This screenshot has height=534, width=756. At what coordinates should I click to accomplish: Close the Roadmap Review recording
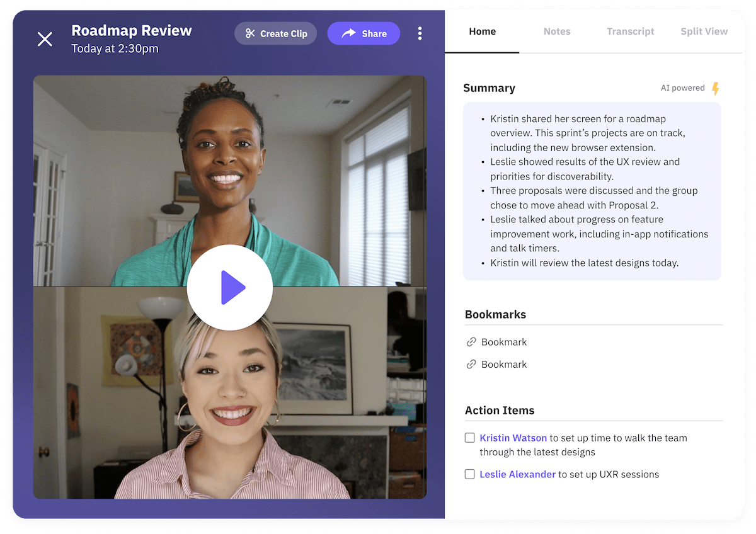point(45,39)
